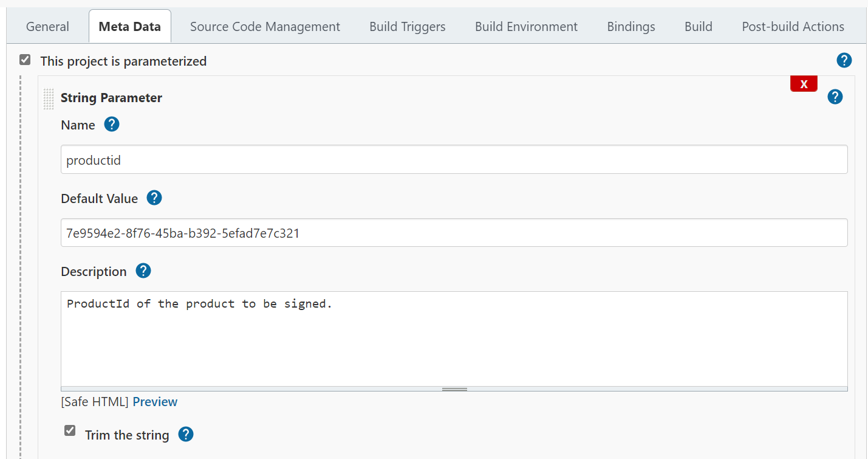Click into the Name field containing productid
The height and width of the screenshot is (459, 868).
point(454,159)
